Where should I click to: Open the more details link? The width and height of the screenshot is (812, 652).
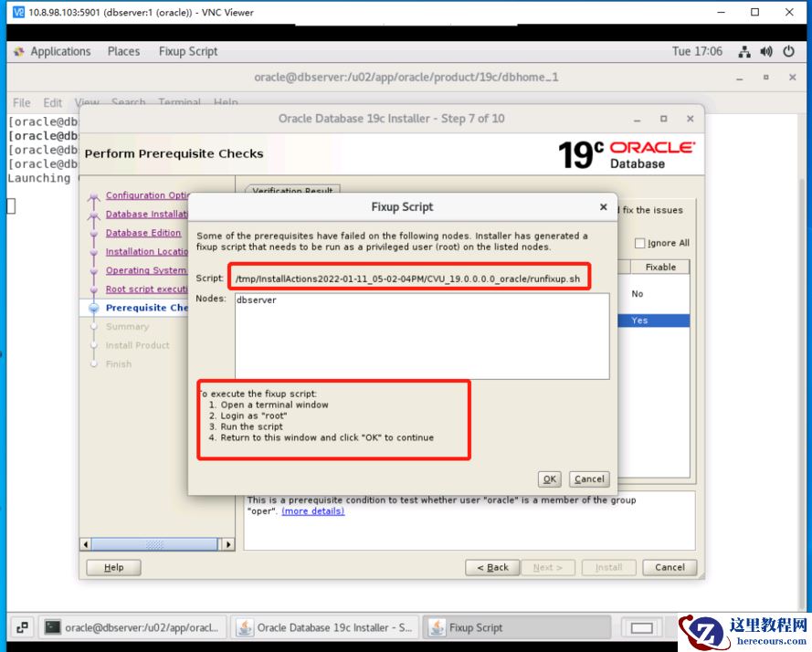312,511
